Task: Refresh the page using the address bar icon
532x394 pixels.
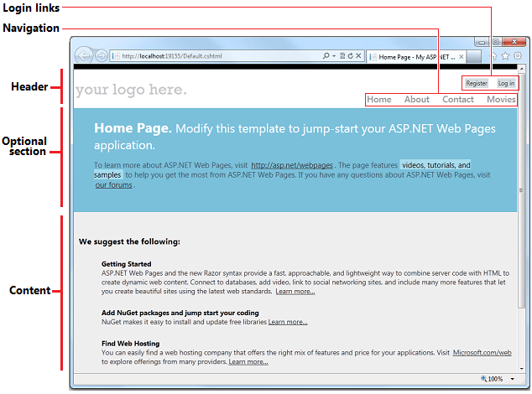Action: point(349,56)
